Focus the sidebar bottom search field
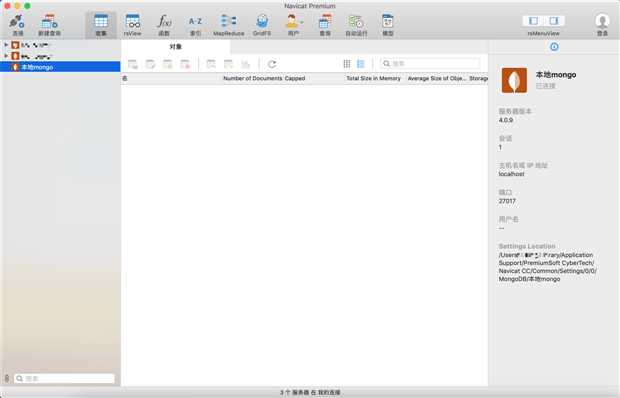This screenshot has height=398, width=620. (64, 379)
